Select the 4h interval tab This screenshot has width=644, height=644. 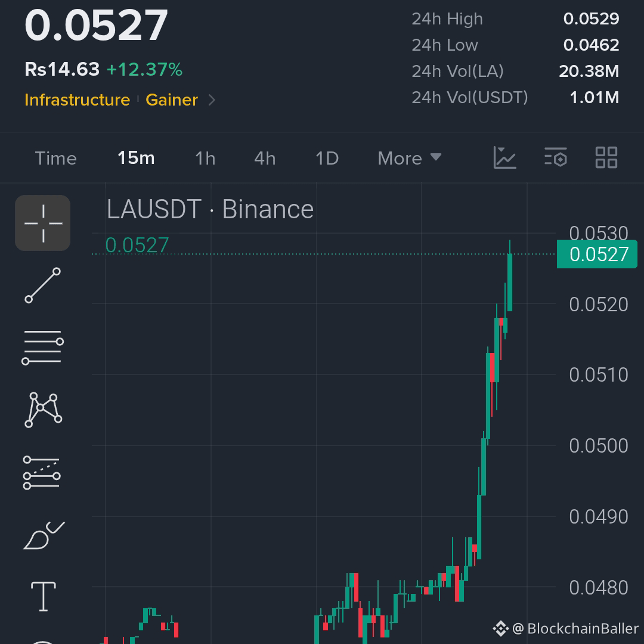coord(265,159)
